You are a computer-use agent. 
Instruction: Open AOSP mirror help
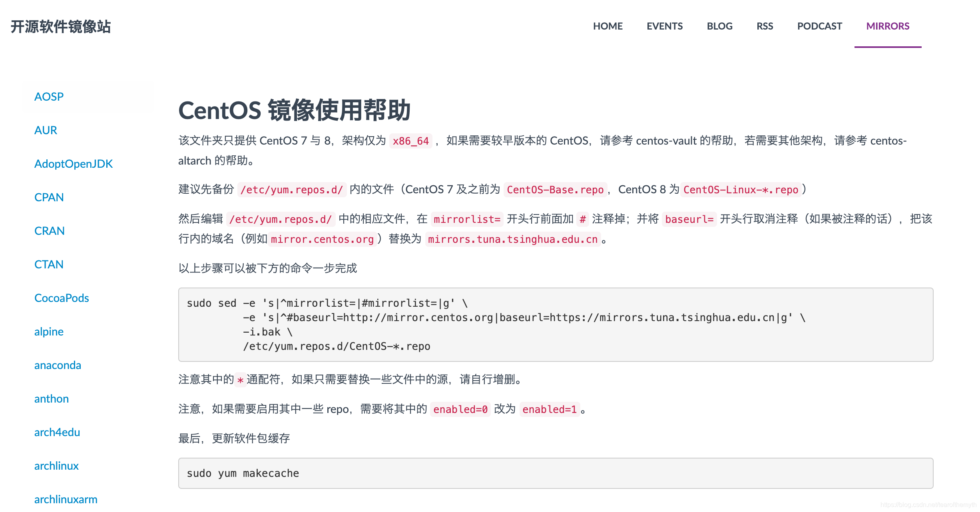[x=49, y=97]
